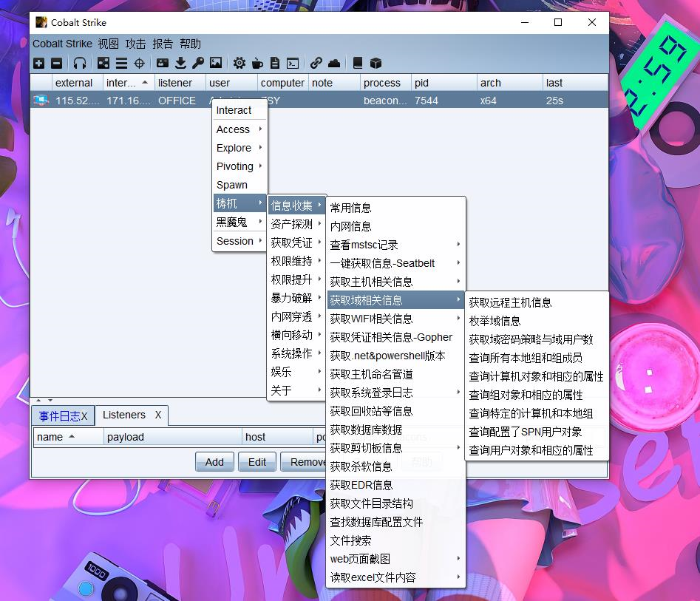Switch to session table view icon
The image size is (700, 601).
(121, 64)
